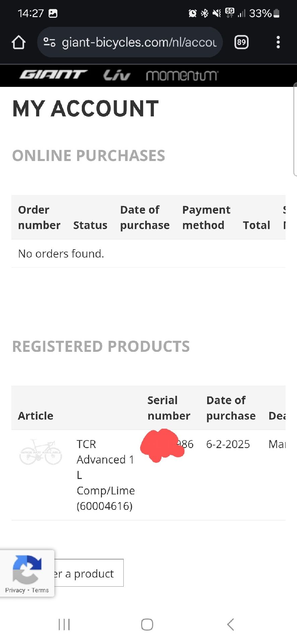Tap the browser home icon
This screenshot has height=644, width=297.
[18, 43]
